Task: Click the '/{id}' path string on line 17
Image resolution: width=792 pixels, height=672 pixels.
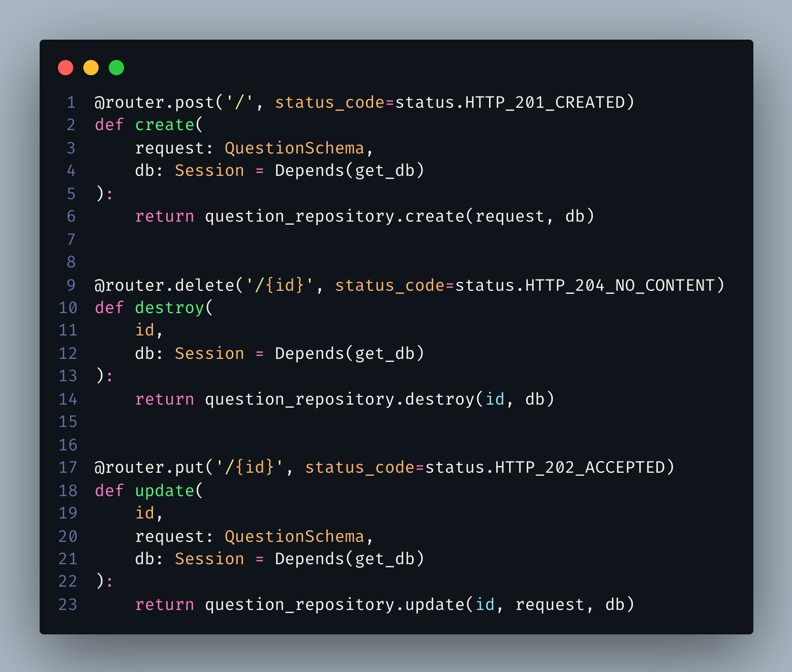Action: tap(250, 468)
